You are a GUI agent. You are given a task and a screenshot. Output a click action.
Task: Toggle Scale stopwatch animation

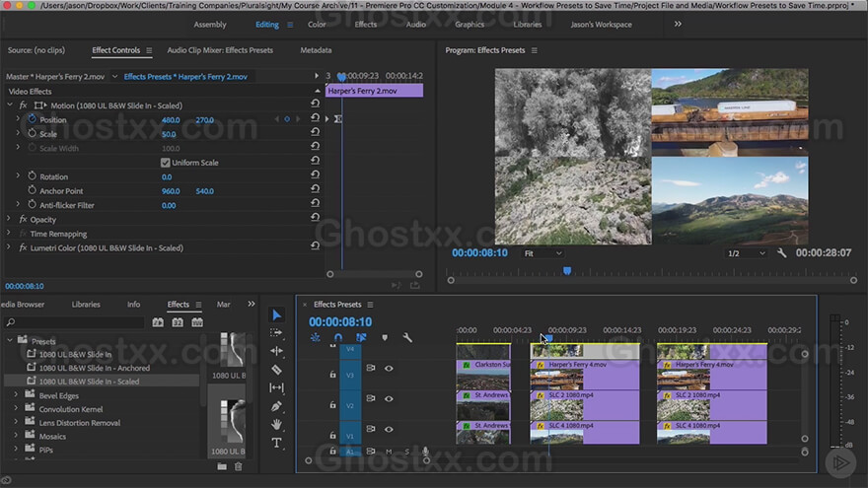coord(33,133)
